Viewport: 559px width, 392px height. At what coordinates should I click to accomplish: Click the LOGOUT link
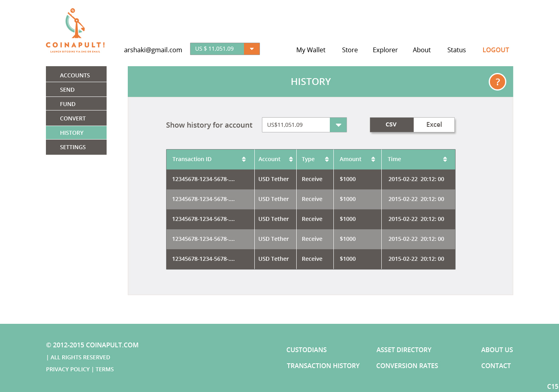pos(496,50)
